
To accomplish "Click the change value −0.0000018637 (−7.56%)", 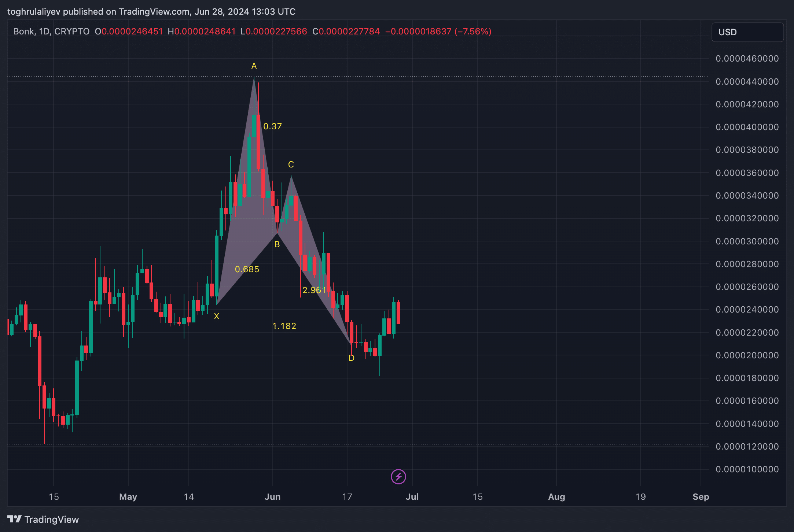I will click(x=438, y=32).
